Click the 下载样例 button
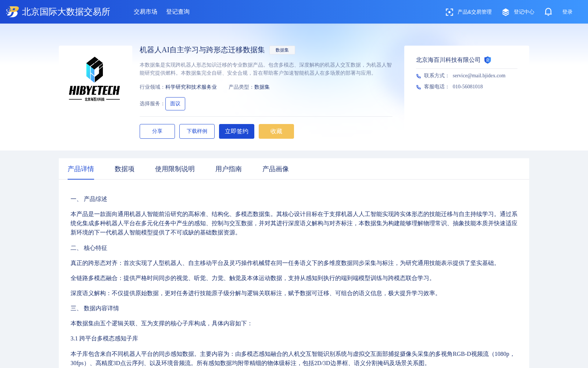 [197, 131]
